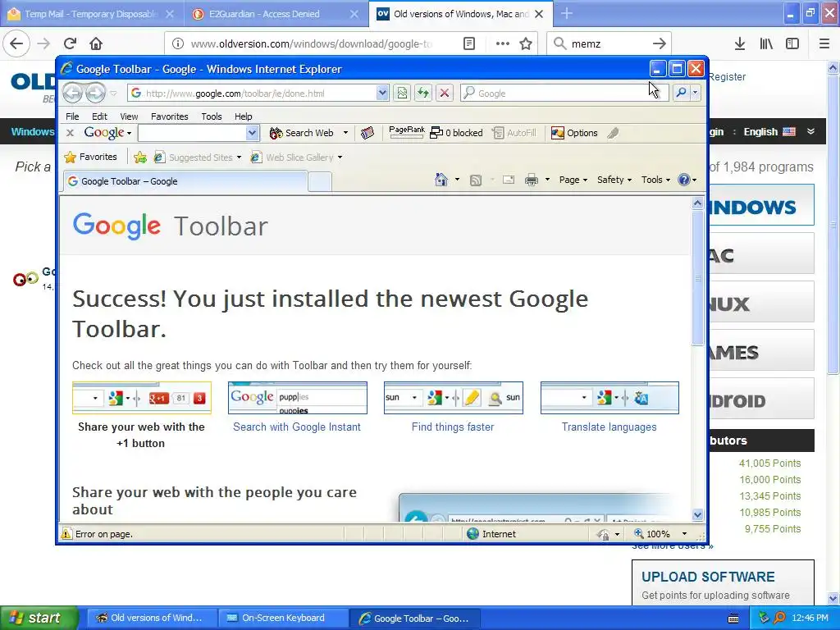Click the Firefox reader view icon
The width and height of the screenshot is (840, 630).
point(468,43)
